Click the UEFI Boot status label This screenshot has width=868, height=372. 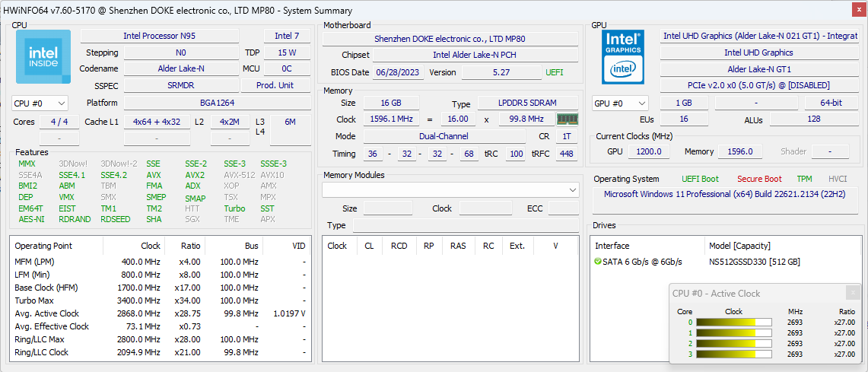tap(701, 179)
